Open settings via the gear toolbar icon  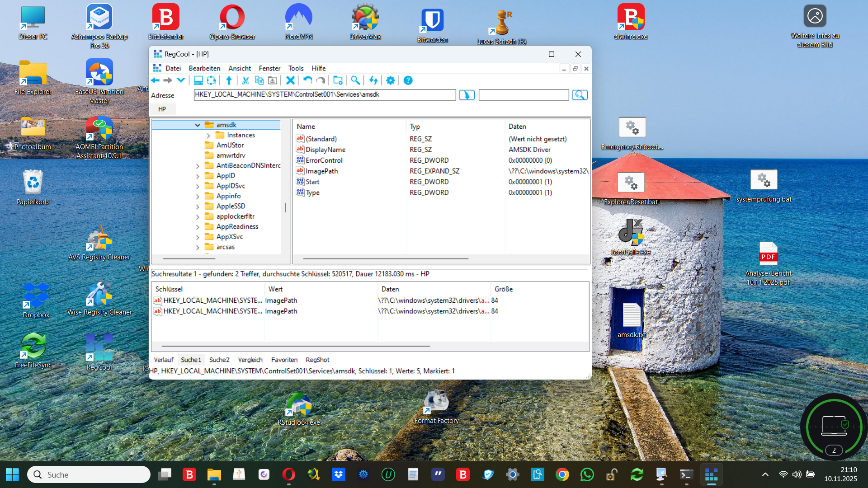coord(391,80)
